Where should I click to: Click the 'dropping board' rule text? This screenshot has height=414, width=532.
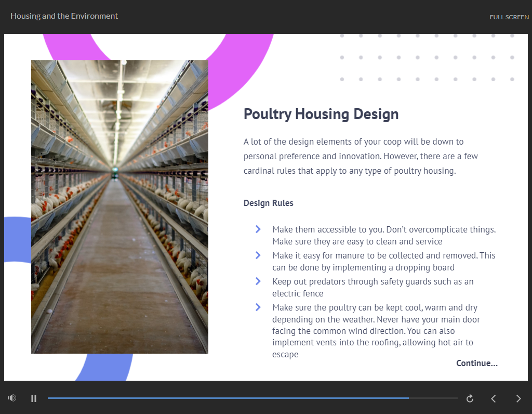(x=384, y=262)
